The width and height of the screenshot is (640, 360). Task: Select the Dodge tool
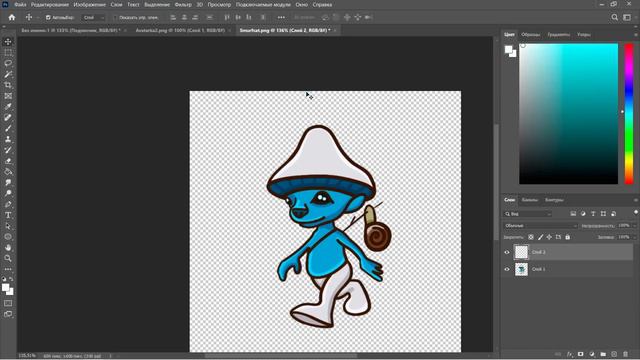(x=8, y=193)
